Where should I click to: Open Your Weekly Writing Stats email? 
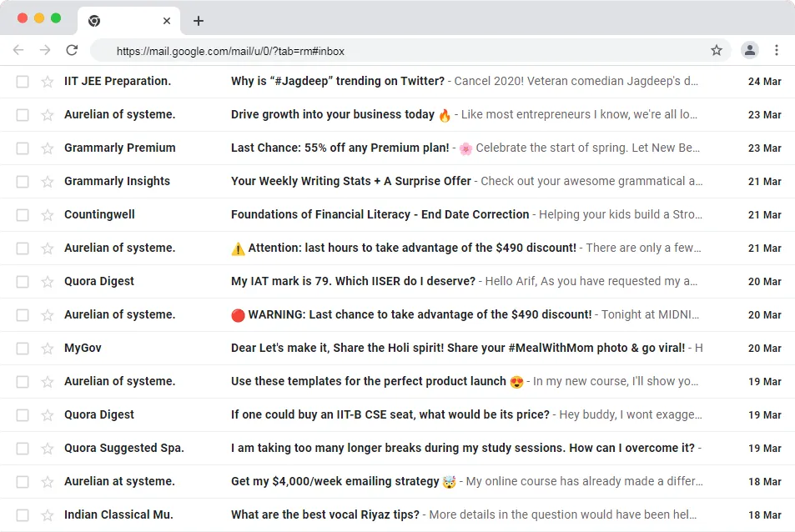tap(351, 181)
